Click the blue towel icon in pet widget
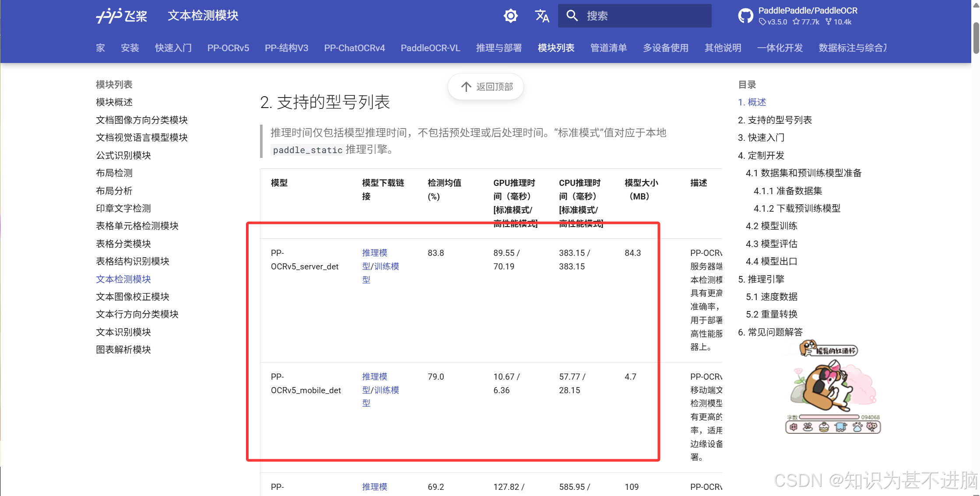The width and height of the screenshot is (980, 496). point(840,427)
